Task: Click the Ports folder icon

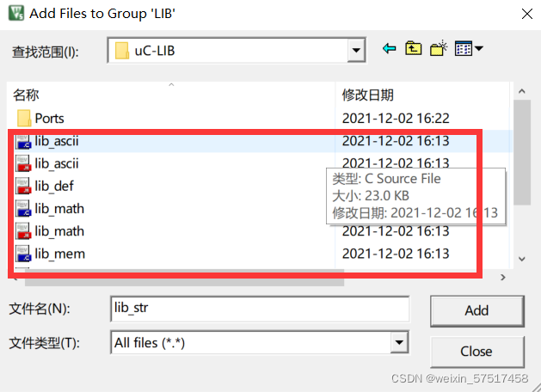Action: [x=24, y=119]
